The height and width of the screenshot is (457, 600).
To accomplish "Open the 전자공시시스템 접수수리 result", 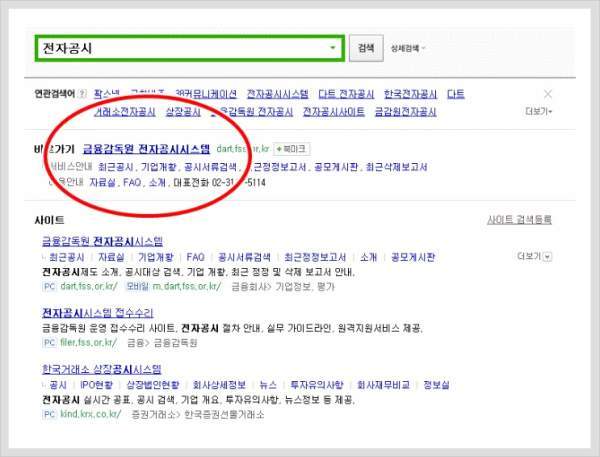I will click(x=98, y=313).
